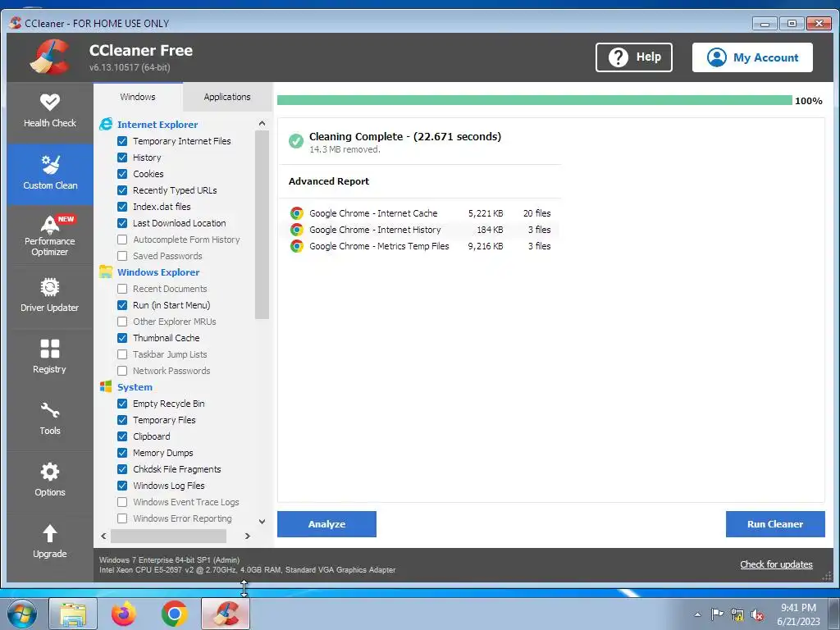Click the Windows Explorer heading
The width and height of the screenshot is (840, 630).
[158, 272]
